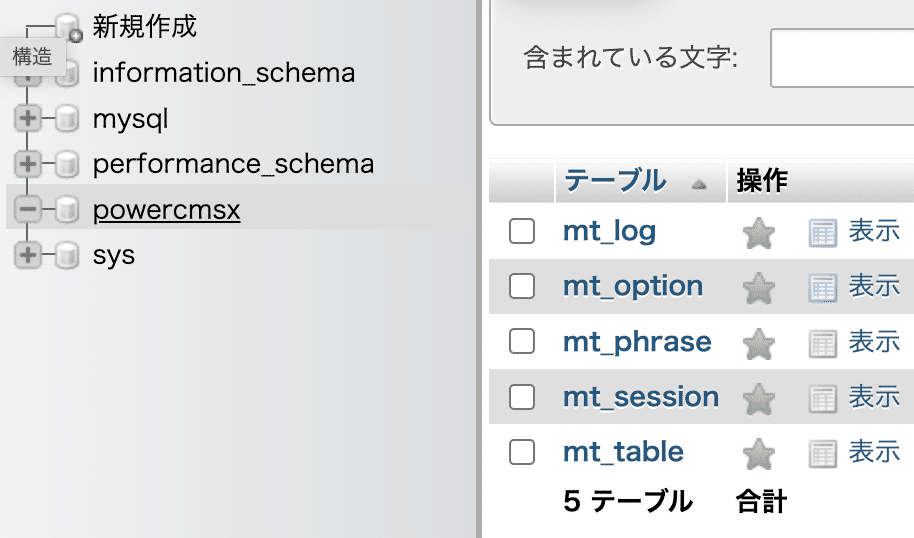This screenshot has width=914, height=538.
Task: Open the mt_session table link
Action: point(641,397)
